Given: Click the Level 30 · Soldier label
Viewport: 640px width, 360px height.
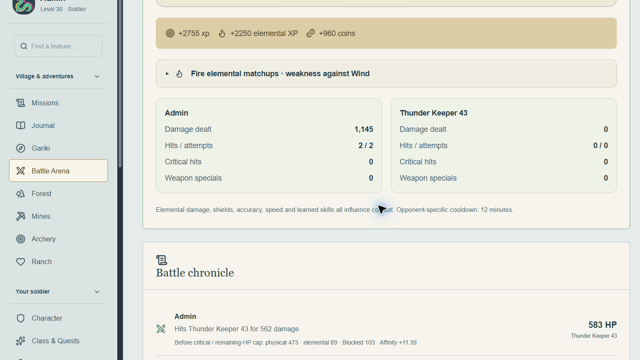Looking at the screenshot, I should point(63,9).
